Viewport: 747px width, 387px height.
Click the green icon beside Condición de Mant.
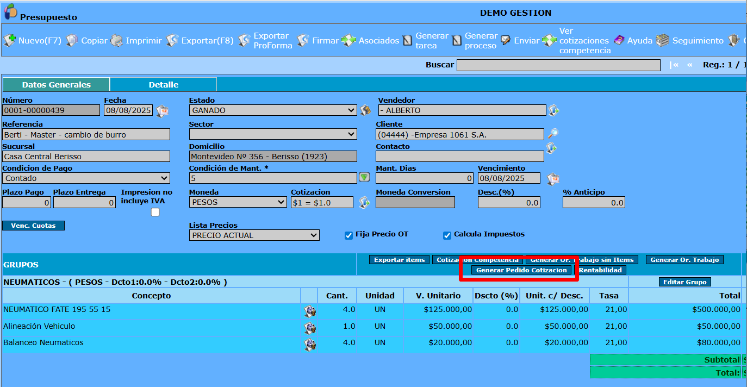pyautogui.click(x=364, y=178)
